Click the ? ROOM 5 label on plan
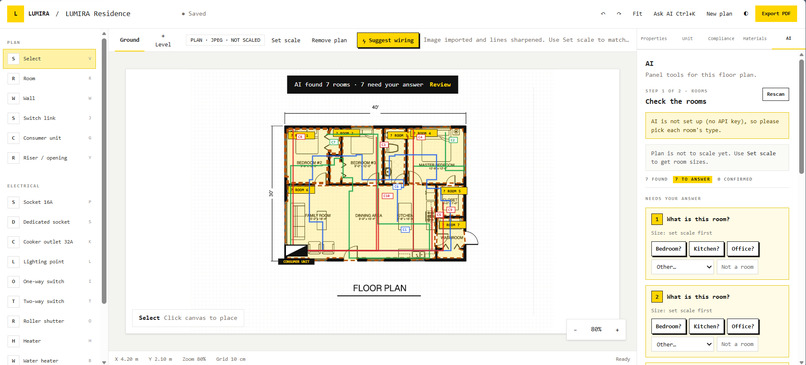Screen dimensions: 806x365 (454, 191)
